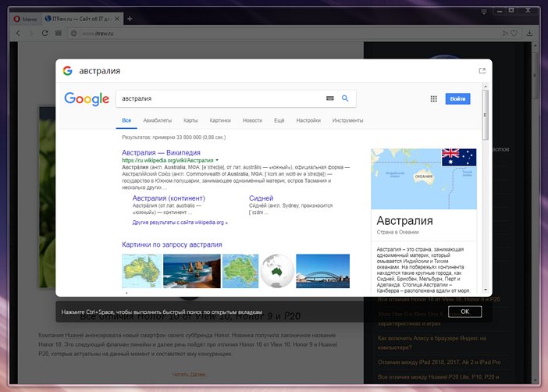Screen dimensions: 548x392
Task: Click the main page vertical scrollbar thumb
Action: coord(535,75)
